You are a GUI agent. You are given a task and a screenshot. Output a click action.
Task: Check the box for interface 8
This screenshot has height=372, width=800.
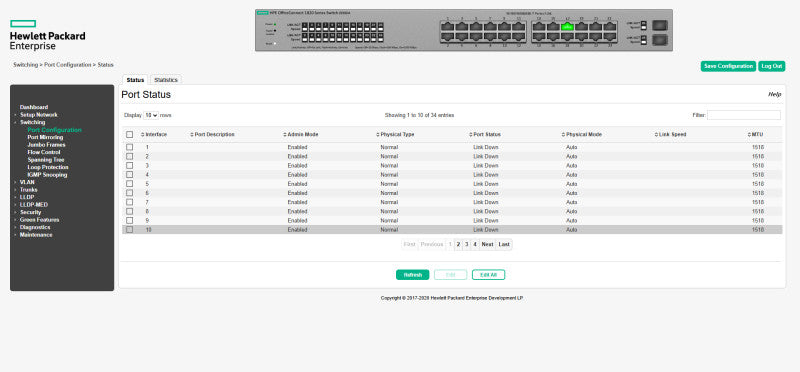(130, 211)
